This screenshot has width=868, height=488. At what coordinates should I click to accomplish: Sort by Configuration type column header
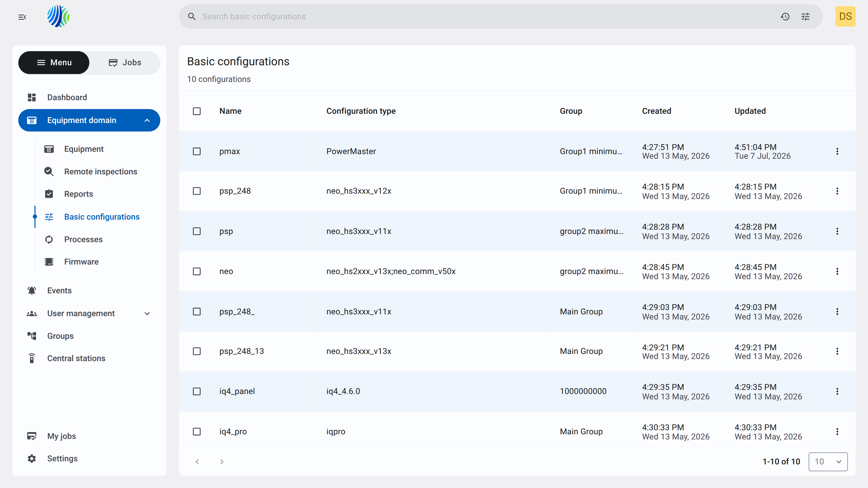point(361,111)
